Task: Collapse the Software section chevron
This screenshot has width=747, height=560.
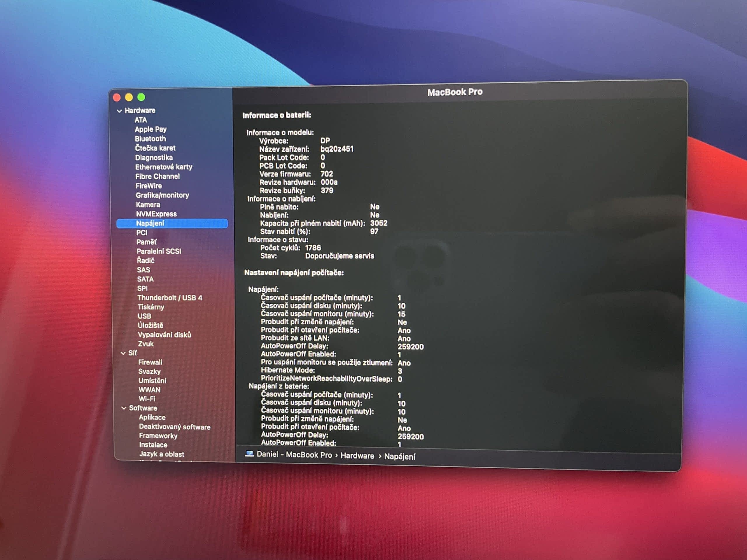Action: click(x=124, y=408)
